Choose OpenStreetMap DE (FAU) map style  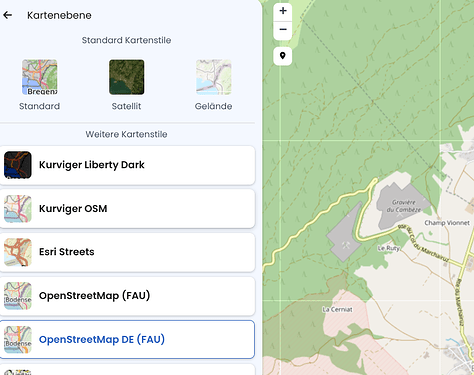pyautogui.click(x=127, y=339)
